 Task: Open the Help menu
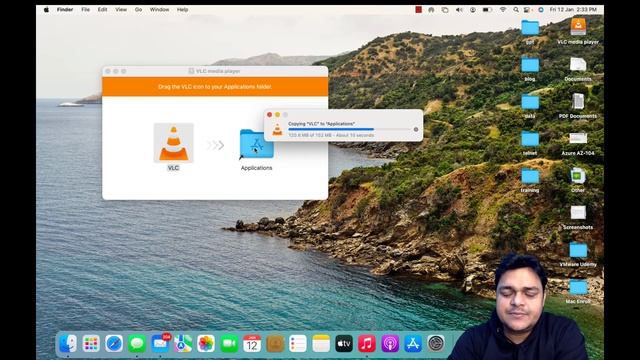[182, 9]
